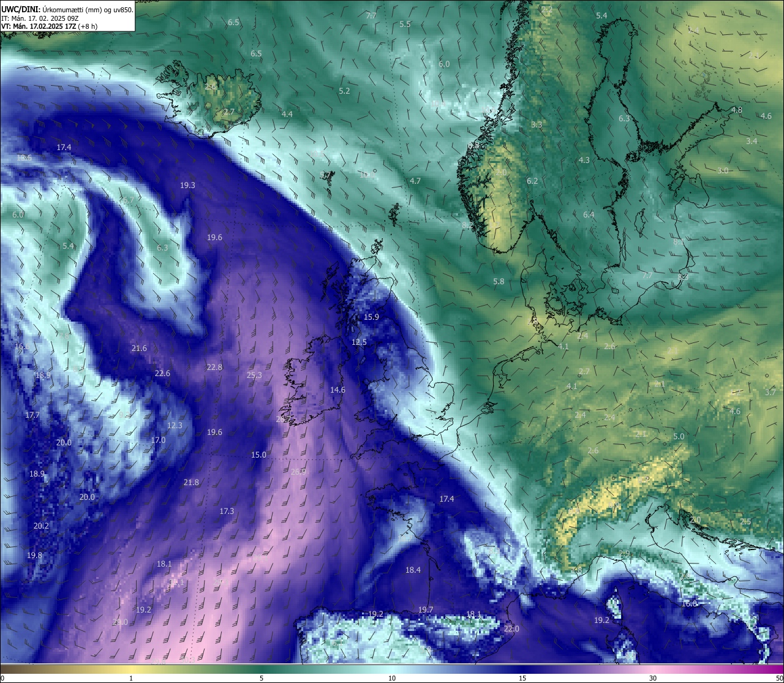Select the 5.8 value over the North Sea
The width and height of the screenshot is (784, 683).
(499, 282)
